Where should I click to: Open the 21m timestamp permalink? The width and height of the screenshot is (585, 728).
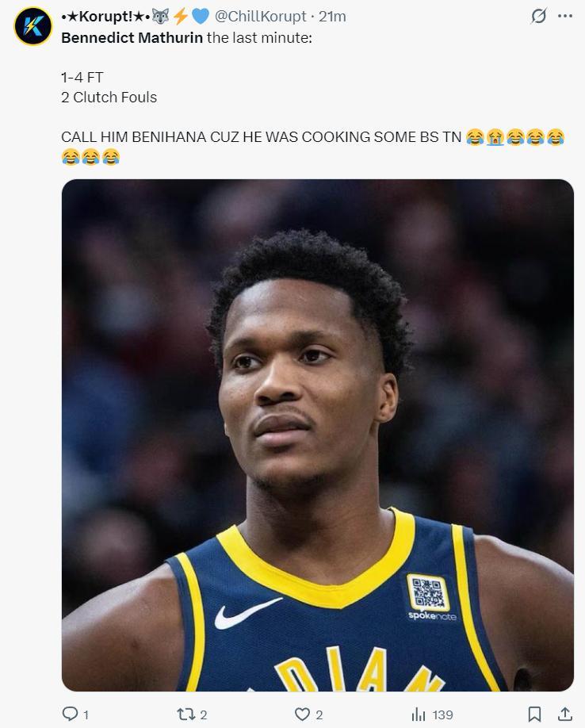tap(332, 16)
